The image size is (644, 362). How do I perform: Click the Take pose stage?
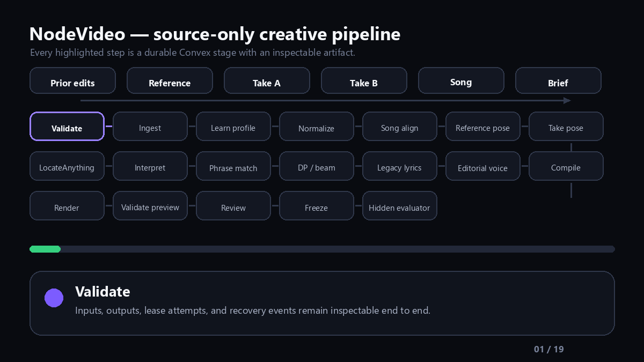(566, 127)
